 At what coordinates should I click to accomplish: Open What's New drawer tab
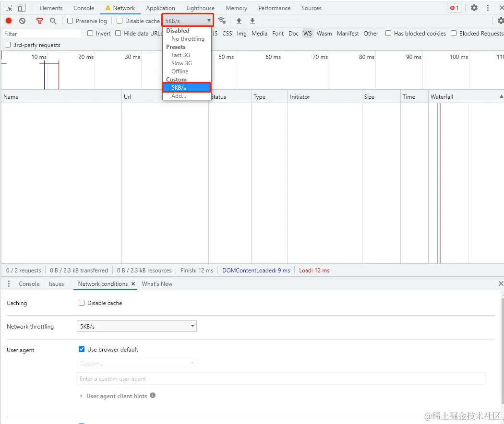157,283
